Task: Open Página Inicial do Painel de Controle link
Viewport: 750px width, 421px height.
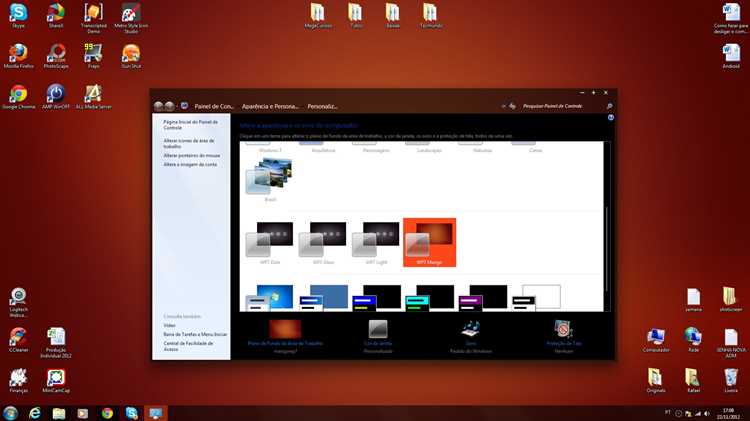Action: coord(190,125)
